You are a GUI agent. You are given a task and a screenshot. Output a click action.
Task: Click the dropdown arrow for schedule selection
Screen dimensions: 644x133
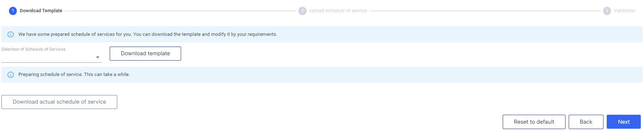[98, 57]
